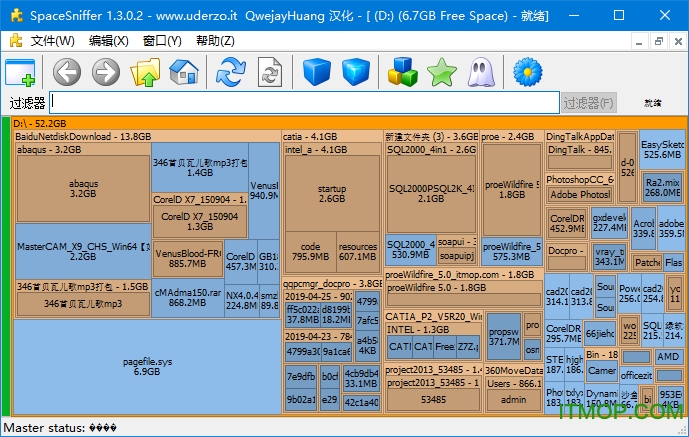Open the 文件(W) menu
This screenshot has width=689, height=437.
(x=52, y=41)
